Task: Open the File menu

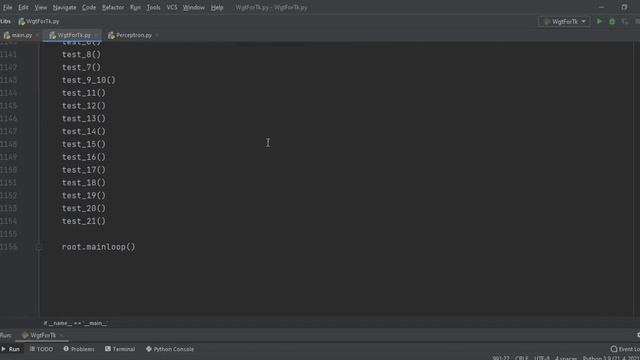Action: point(7,7)
